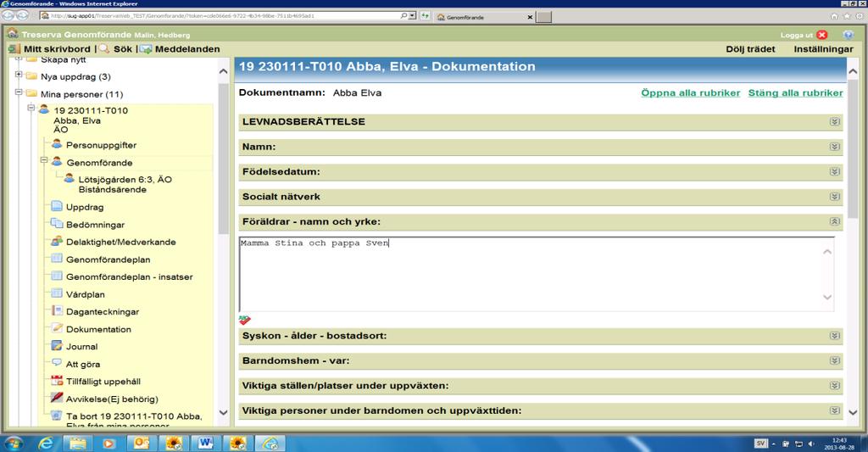Open Inställningar settings
Image resolution: width=868 pixels, height=452 pixels.
coord(823,48)
